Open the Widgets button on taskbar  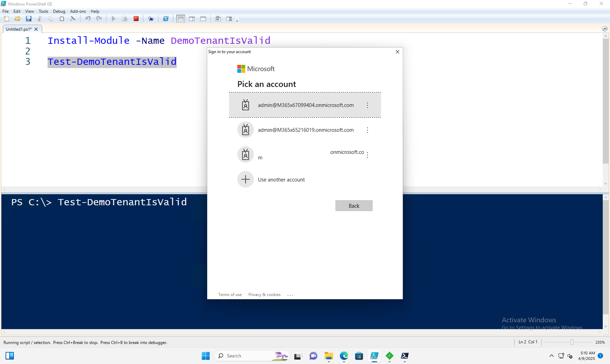pyautogui.click(x=10, y=356)
